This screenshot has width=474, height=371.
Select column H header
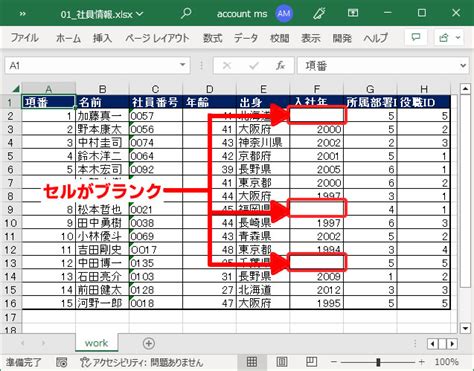[424, 89]
